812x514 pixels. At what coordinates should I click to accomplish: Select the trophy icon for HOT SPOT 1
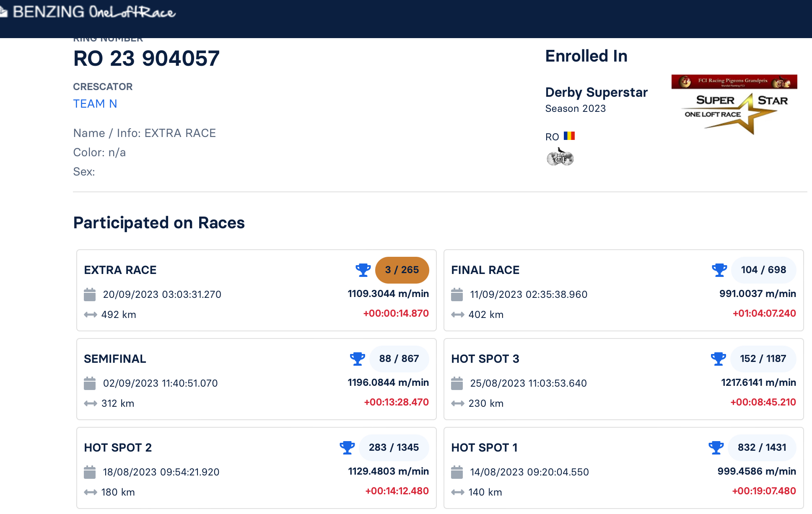717,447
